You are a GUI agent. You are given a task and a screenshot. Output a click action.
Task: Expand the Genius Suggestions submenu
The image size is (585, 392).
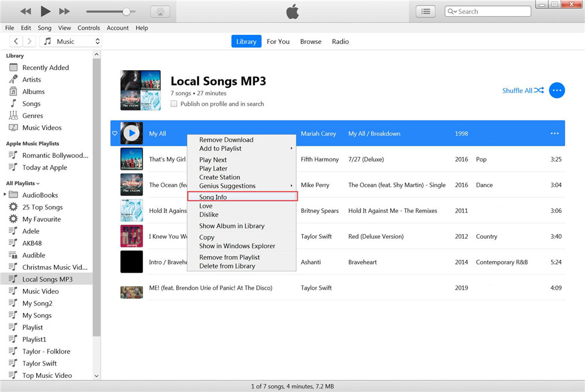242,185
